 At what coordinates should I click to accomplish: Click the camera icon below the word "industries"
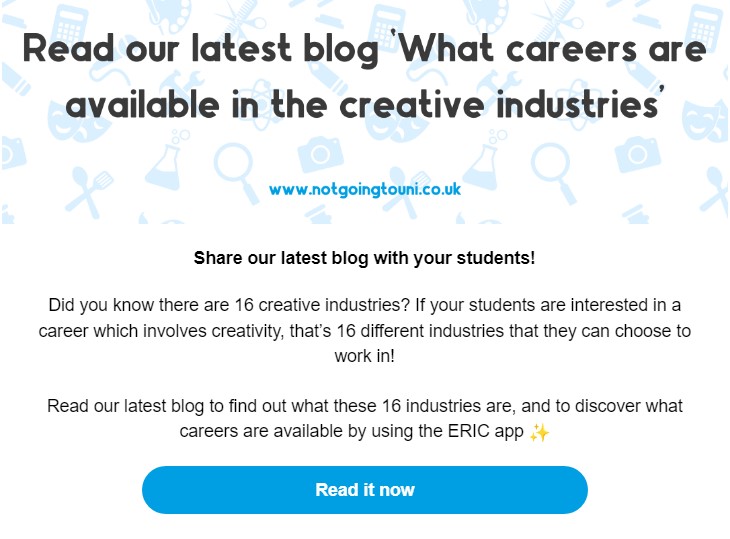click(x=638, y=154)
